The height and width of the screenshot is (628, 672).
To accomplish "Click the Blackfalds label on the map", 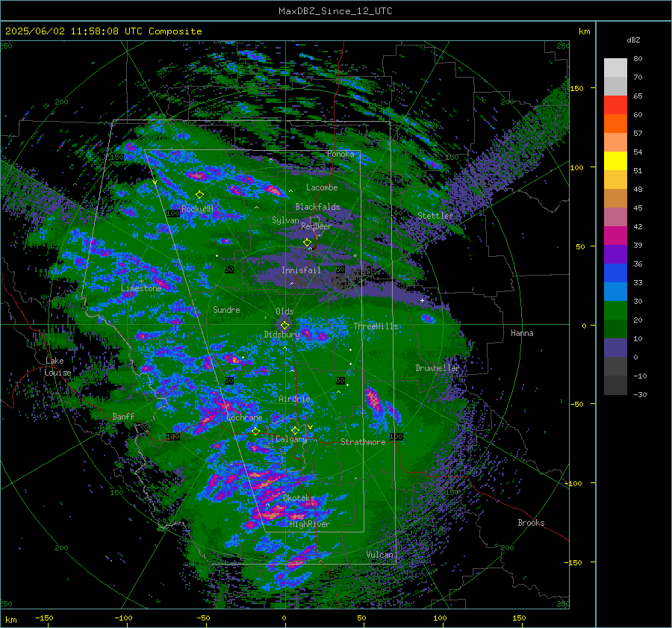I will coord(317,207).
